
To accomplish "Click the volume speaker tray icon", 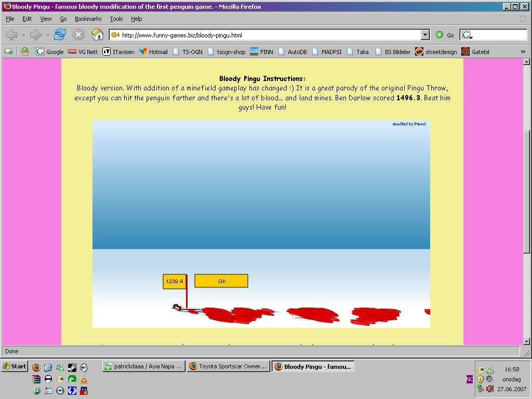I will click(x=489, y=389).
